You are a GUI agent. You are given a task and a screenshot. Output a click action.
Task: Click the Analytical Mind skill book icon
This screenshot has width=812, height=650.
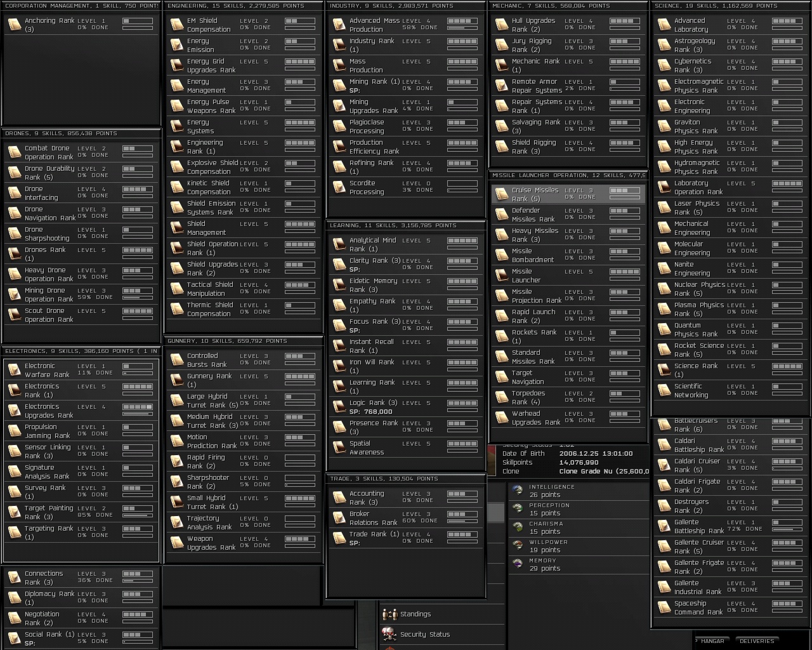coord(339,244)
